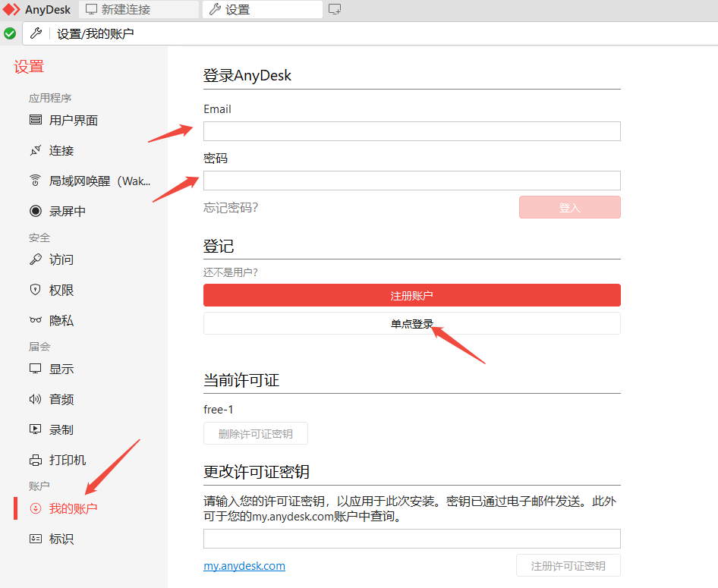Open the my.anydesk.com link
This screenshot has width=718, height=588.
tap(244, 566)
